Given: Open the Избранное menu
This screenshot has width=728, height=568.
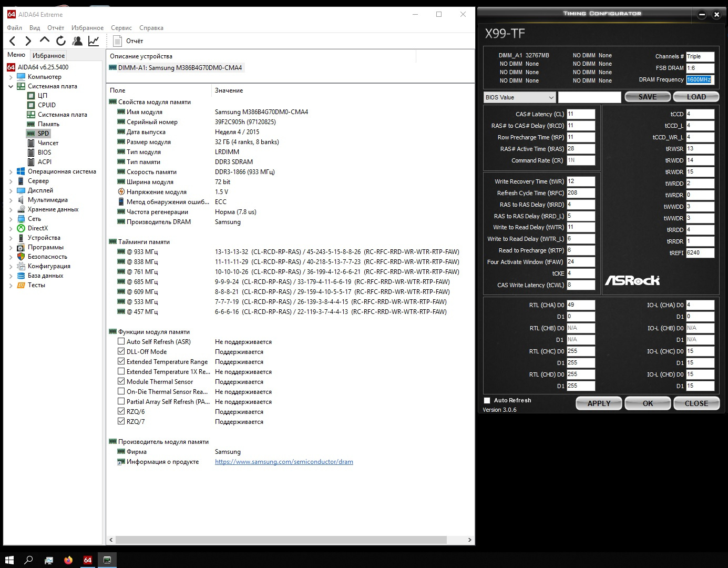Looking at the screenshot, I should (x=87, y=28).
